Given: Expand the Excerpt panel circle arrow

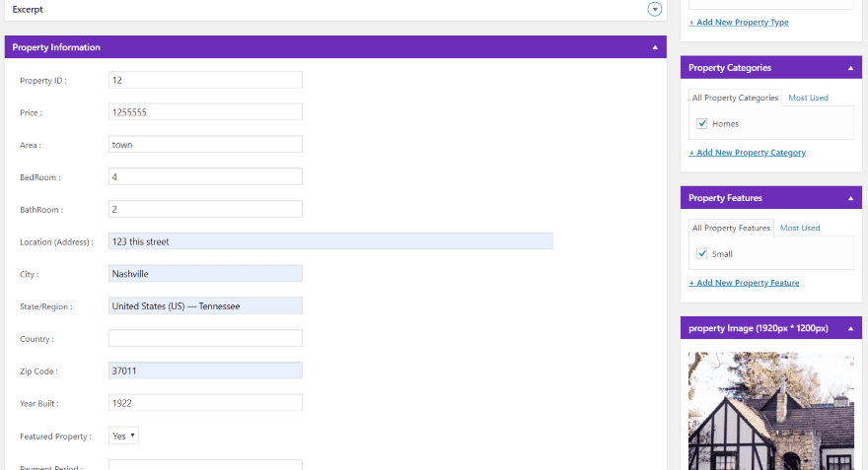Looking at the screenshot, I should coord(654,10).
